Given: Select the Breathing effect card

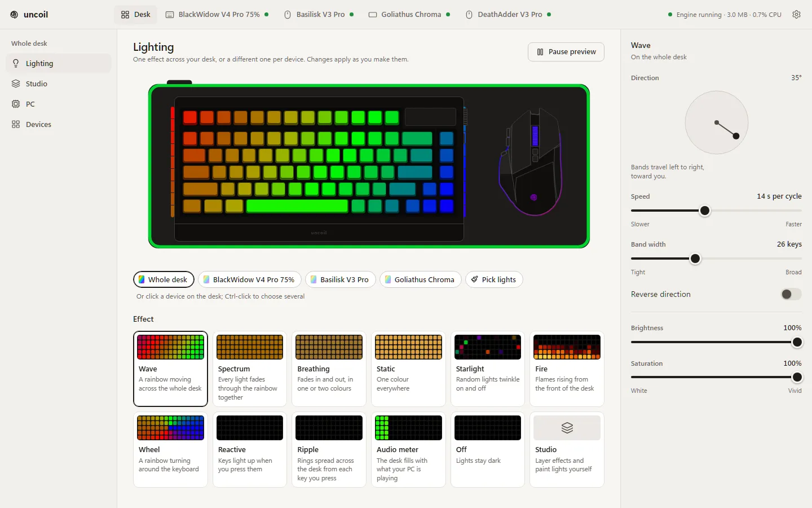Looking at the screenshot, I should coord(329,369).
